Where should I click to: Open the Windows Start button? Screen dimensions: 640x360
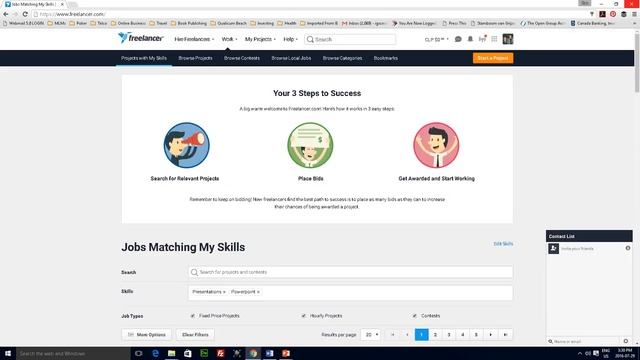point(8,353)
